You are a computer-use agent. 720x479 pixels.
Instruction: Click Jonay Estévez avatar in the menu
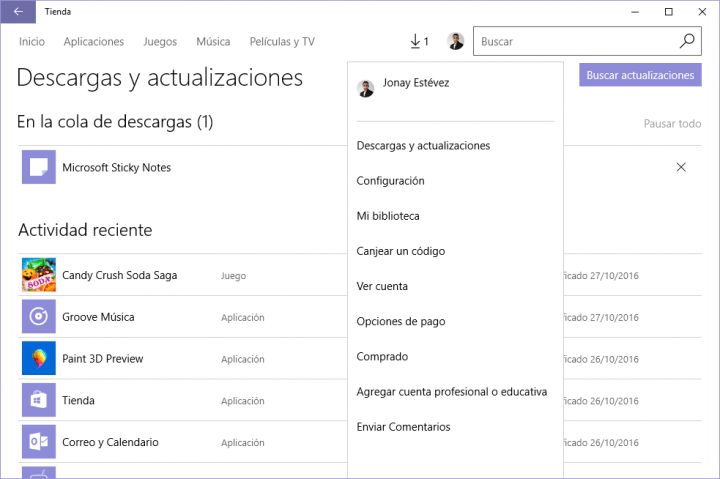click(x=366, y=89)
